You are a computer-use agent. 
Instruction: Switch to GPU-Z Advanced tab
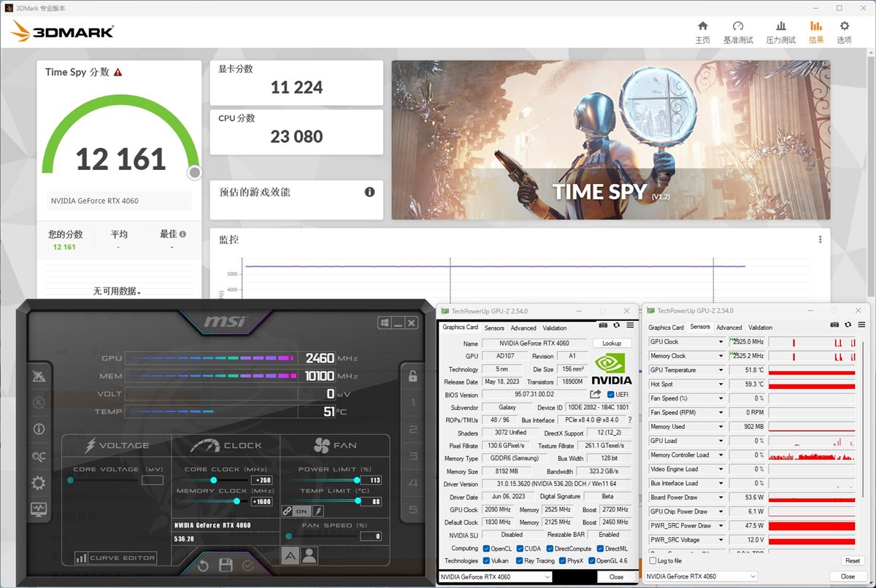pos(523,328)
